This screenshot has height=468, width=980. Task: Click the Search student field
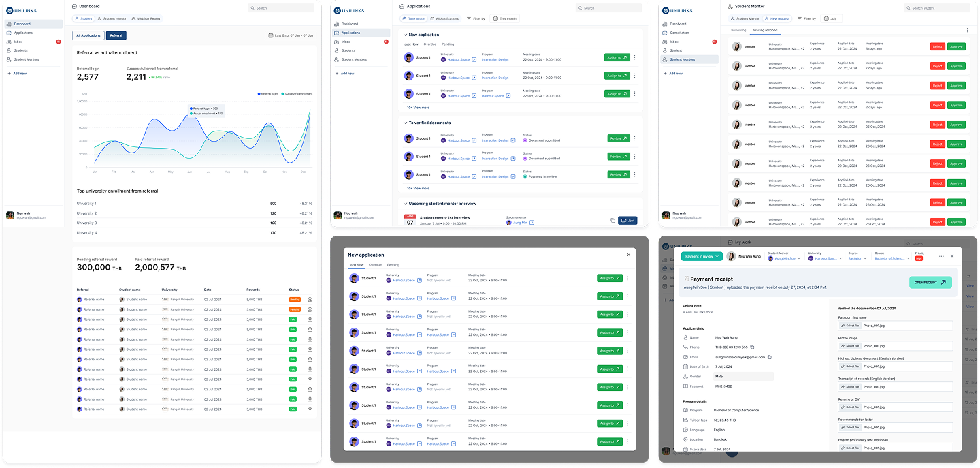(939, 8)
